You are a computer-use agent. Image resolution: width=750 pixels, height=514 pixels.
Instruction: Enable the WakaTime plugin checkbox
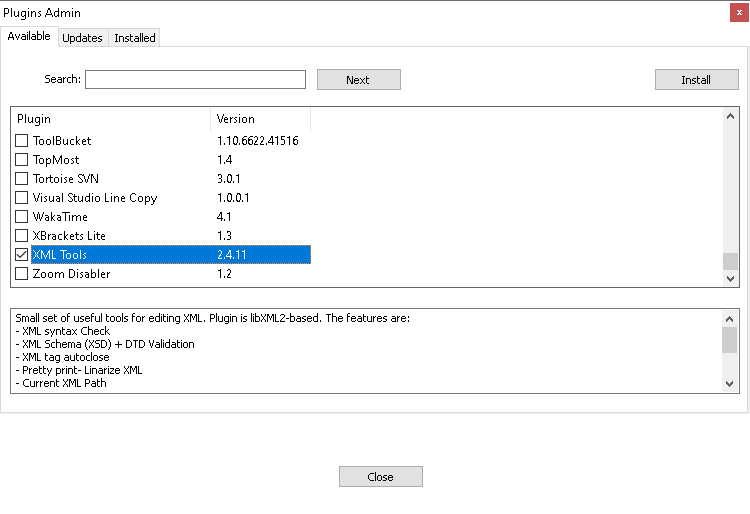pyautogui.click(x=22, y=217)
